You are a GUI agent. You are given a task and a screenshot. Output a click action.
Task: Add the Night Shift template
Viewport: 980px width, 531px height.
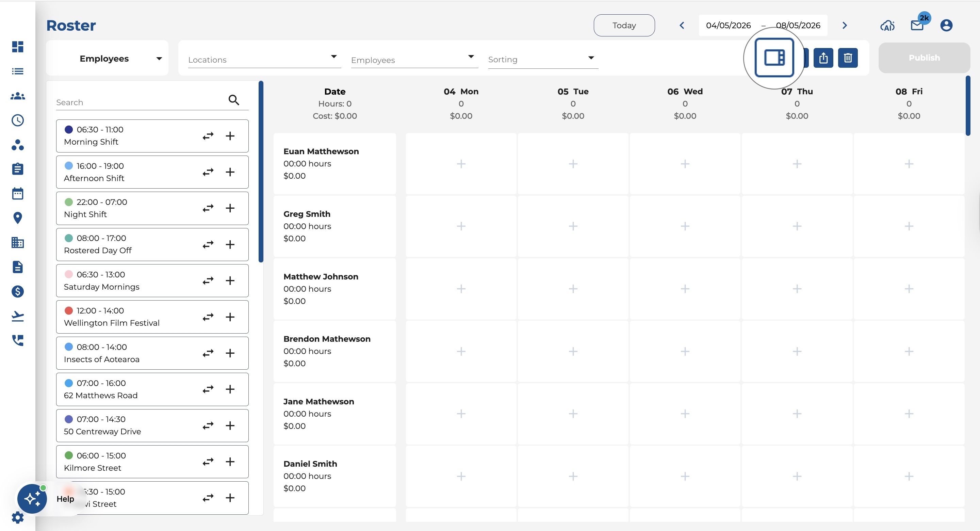(x=230, y=208)
